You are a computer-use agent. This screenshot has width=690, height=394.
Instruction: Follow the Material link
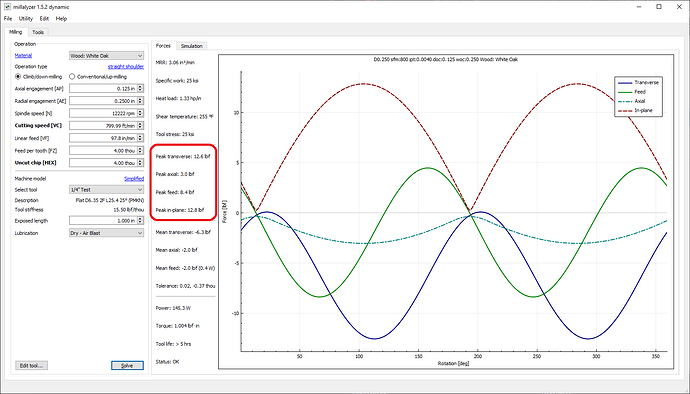(23, 55)
